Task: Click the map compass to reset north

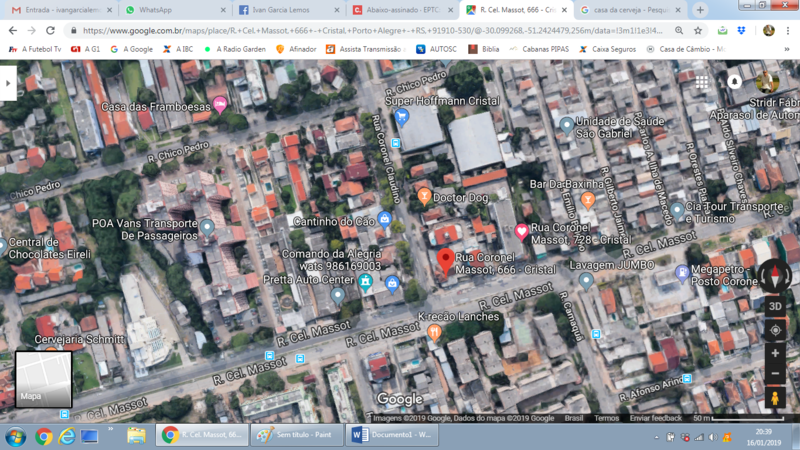Action: [775, 276]
